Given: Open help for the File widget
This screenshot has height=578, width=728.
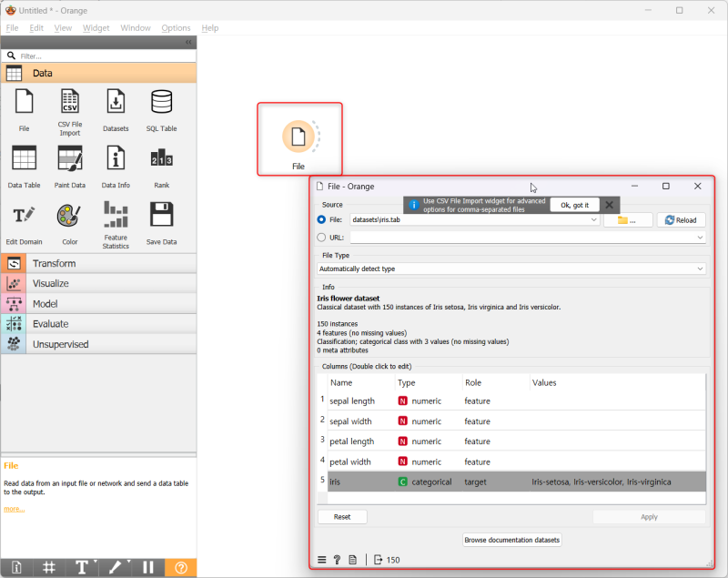Looking at the screenshot, I should (x=337, y=560).
